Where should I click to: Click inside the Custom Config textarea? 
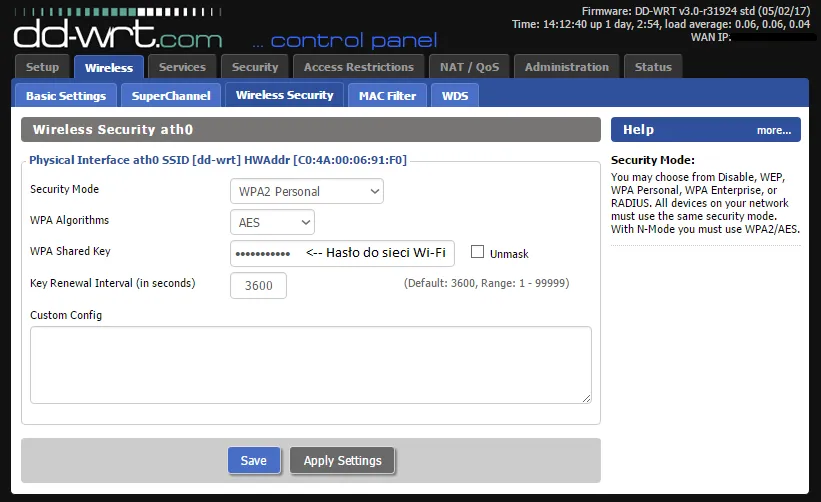310,365
